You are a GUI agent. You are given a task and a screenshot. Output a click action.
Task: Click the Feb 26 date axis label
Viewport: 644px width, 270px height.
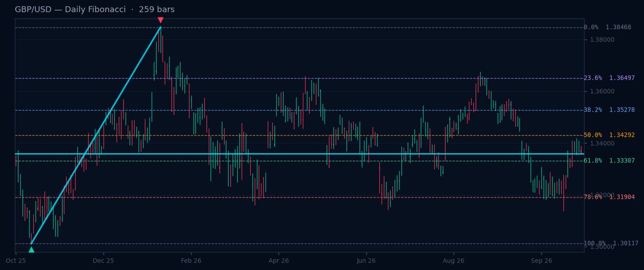pyautogui.click(x=191, y=261)
